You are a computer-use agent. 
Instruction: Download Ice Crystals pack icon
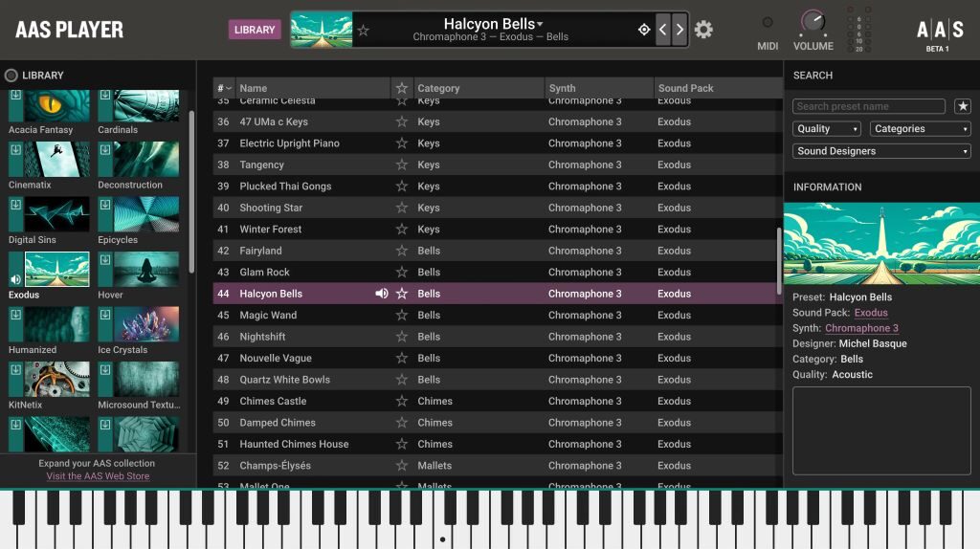(x=105, y=315)
